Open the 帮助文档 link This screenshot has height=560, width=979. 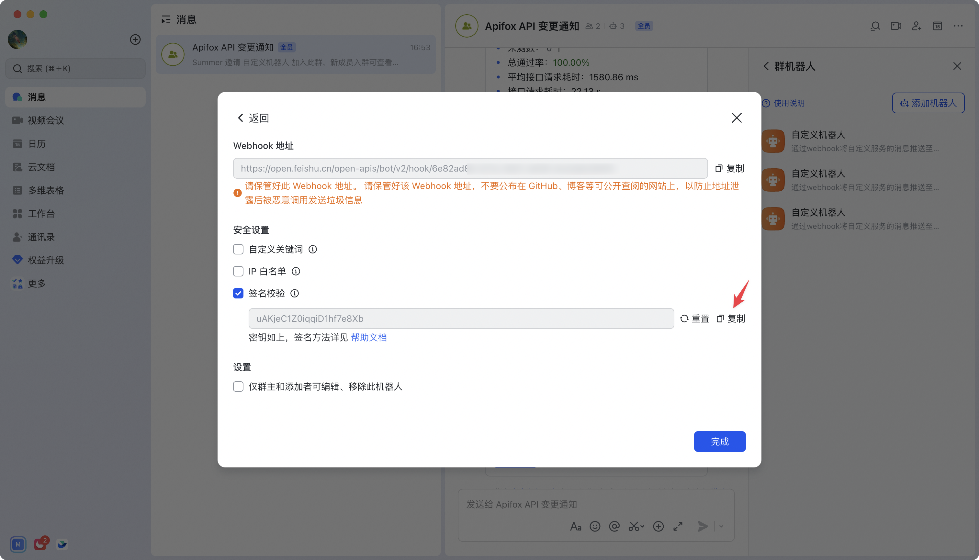(368, 337)
